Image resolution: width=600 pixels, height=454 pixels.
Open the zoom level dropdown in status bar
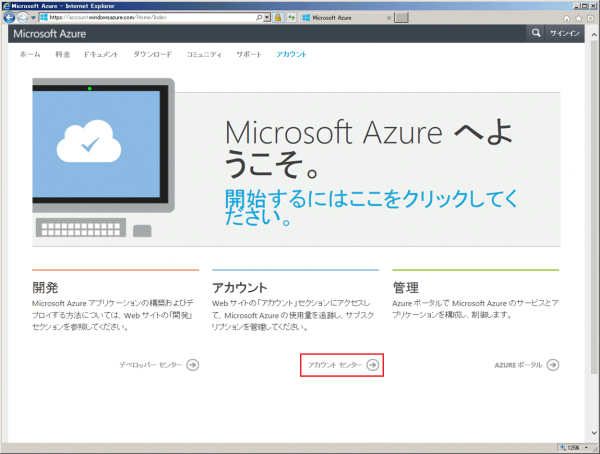click(x=586, y=448)
